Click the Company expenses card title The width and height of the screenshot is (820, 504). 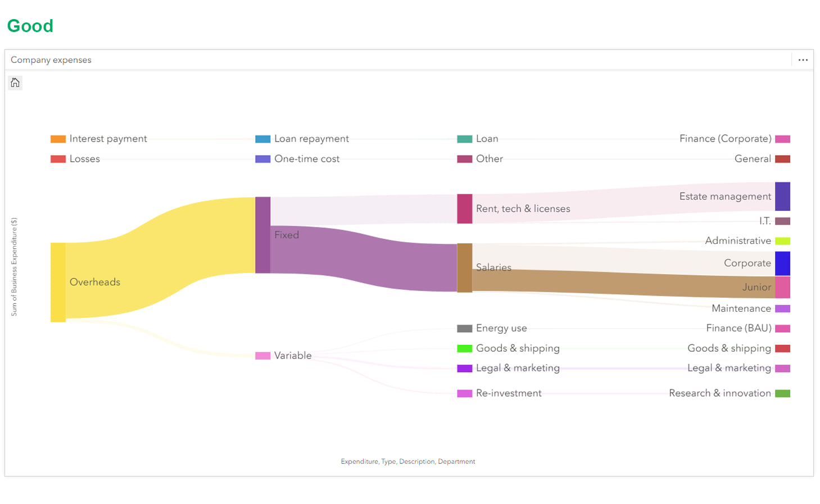coord(51,60)
